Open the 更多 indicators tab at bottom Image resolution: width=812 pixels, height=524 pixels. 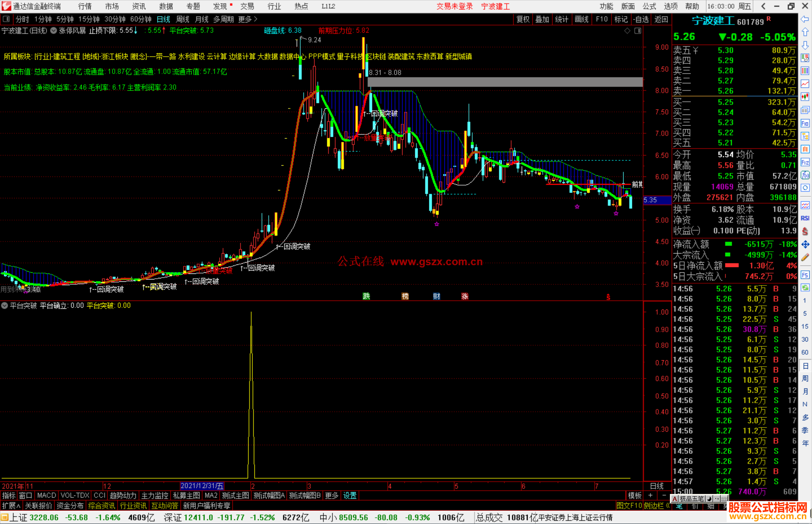click(332, 495)
